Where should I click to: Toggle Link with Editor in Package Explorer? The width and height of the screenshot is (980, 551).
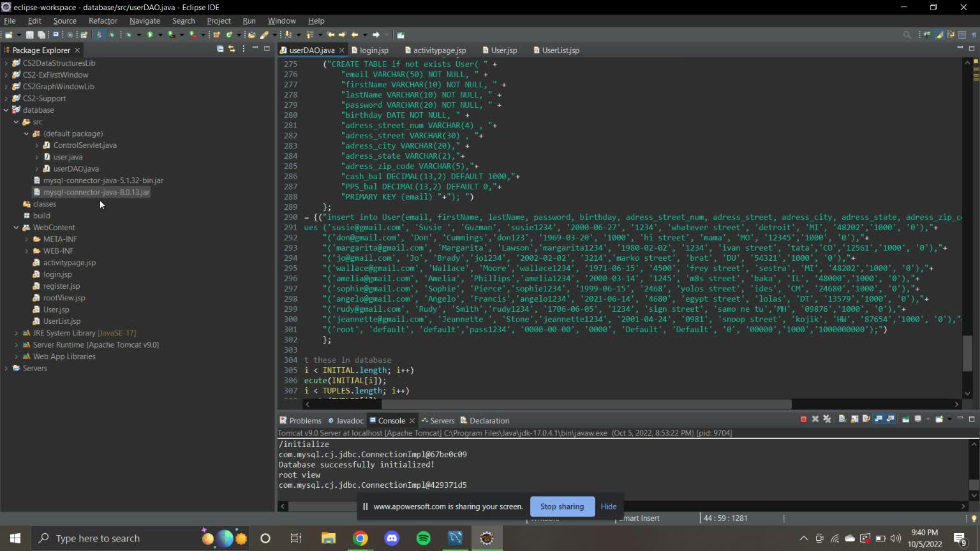(x=232, y=49)
